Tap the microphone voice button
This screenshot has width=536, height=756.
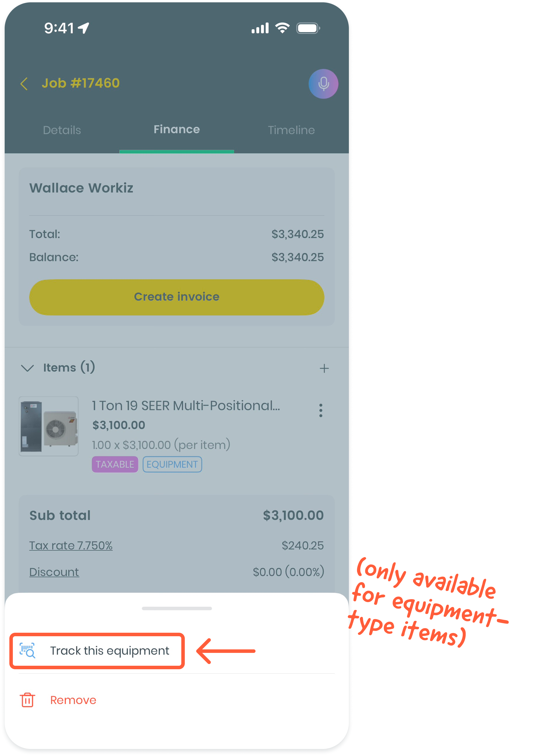pyautogui.click(x=323, y=84)
